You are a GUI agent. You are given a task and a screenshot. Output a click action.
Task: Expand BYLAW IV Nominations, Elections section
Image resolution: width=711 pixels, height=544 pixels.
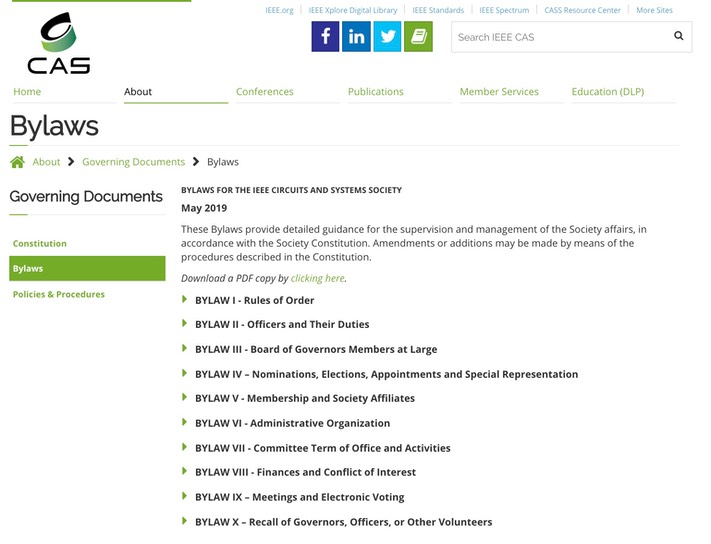click(386, 374)
